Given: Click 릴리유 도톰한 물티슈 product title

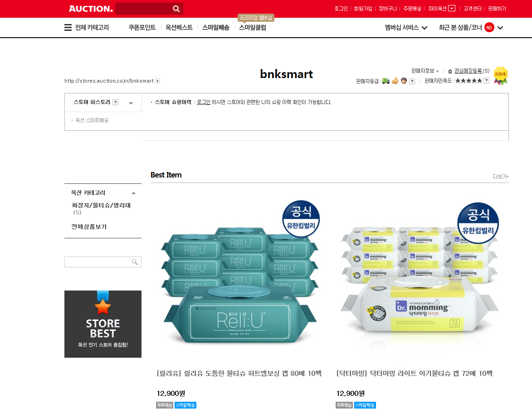Looking at the screenshot, I should coord(239,373).
